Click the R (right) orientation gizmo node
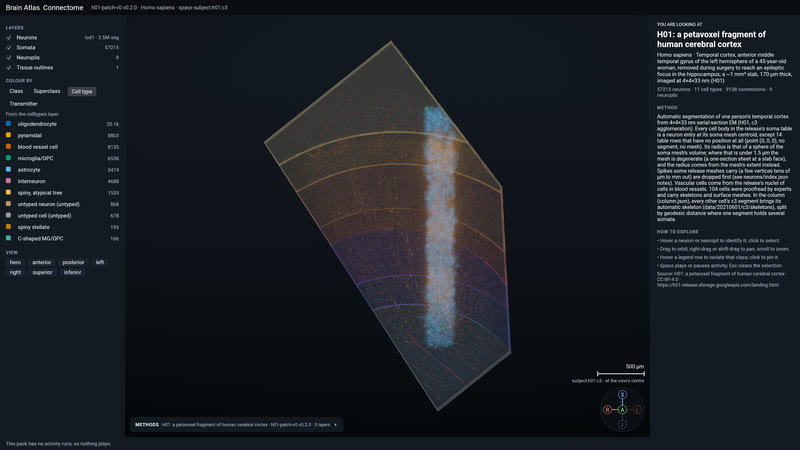Image resolution: width=800 pixels, height=450 pixels. 607,410
